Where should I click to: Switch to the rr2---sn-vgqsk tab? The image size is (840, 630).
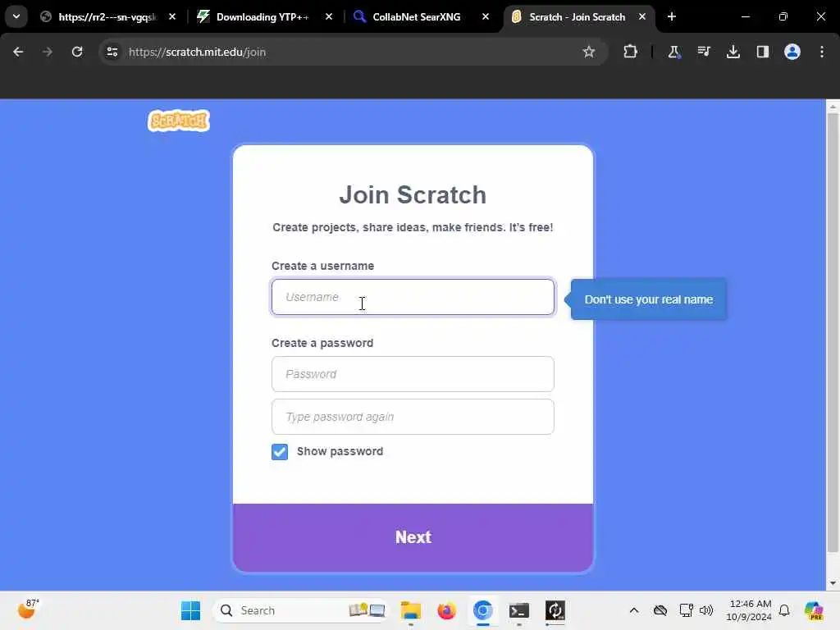coord(107,17)
